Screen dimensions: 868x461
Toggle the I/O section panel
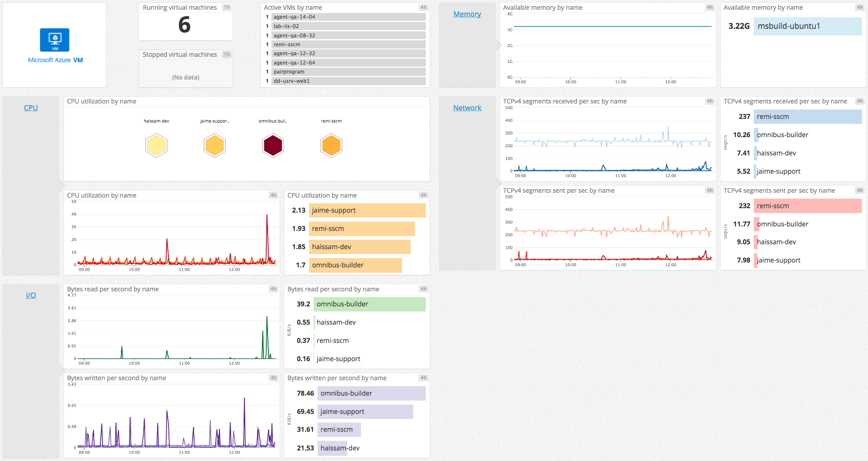[x=31, y=295]
